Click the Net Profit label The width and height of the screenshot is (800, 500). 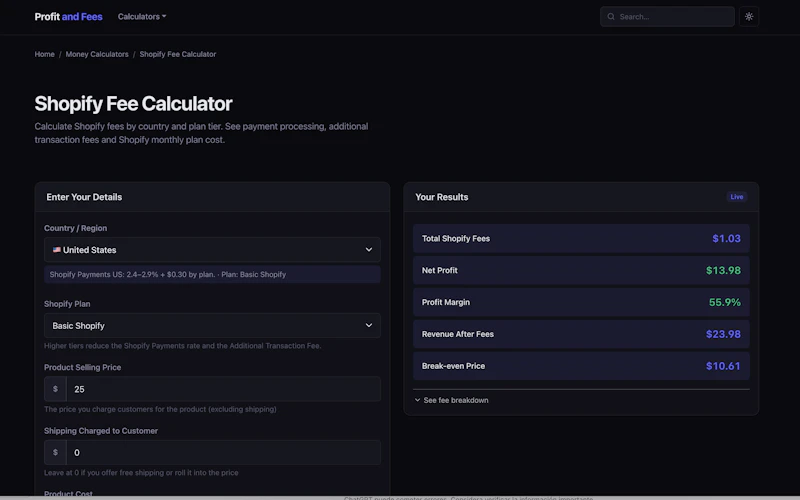pyautogui.click(x=439, y=270)
